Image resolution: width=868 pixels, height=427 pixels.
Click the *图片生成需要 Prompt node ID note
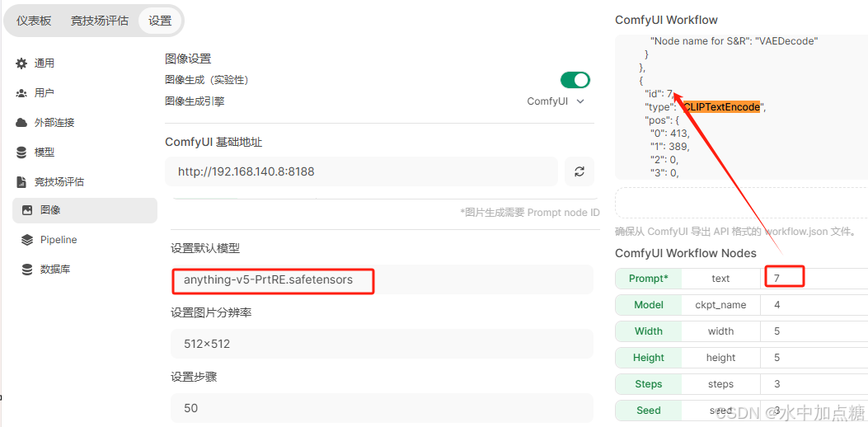pos(530,212)
